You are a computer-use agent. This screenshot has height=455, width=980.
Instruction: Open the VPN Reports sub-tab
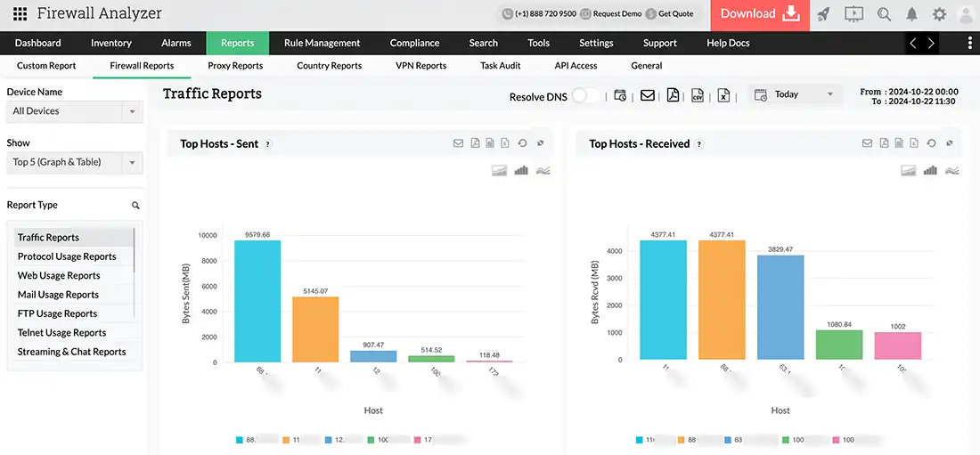(421, 66)
